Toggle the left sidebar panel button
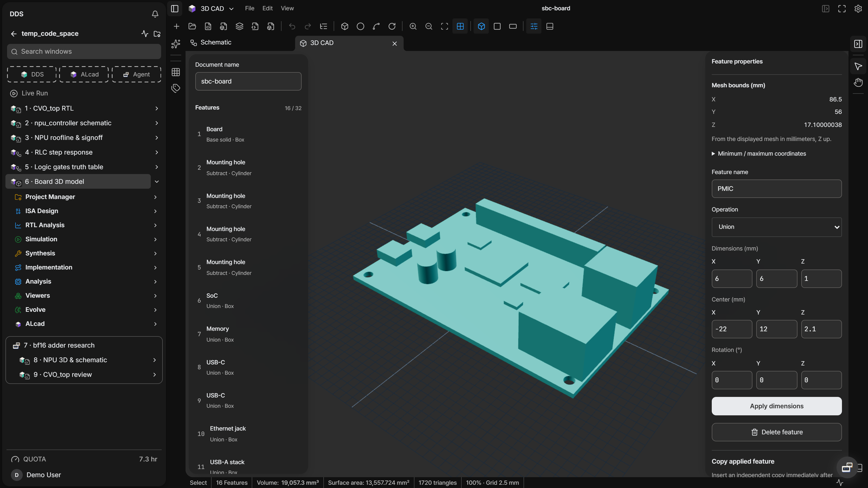 [x=174, y=8]
